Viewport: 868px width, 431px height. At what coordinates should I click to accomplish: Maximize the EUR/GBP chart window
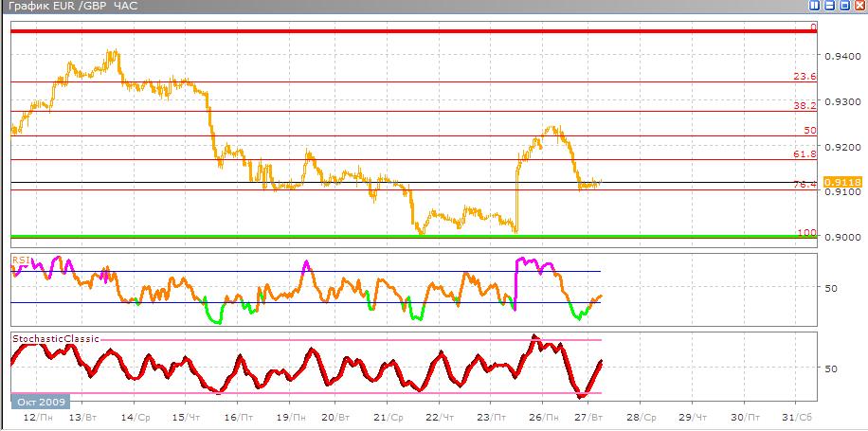(843, 6)
